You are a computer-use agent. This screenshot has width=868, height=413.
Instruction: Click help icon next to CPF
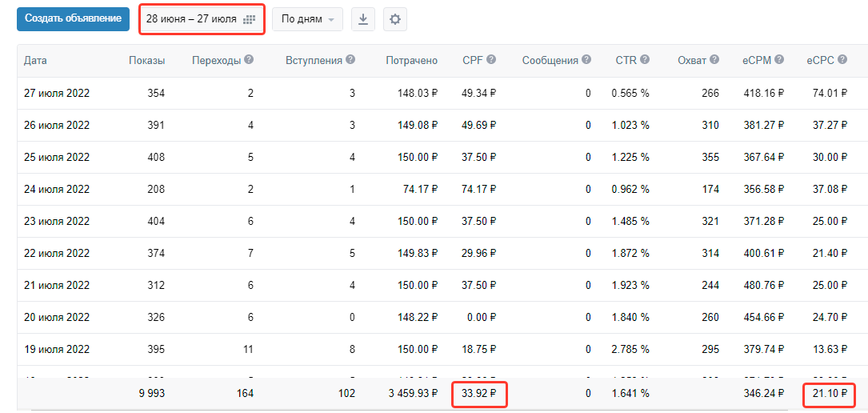(x=491, y=60)
